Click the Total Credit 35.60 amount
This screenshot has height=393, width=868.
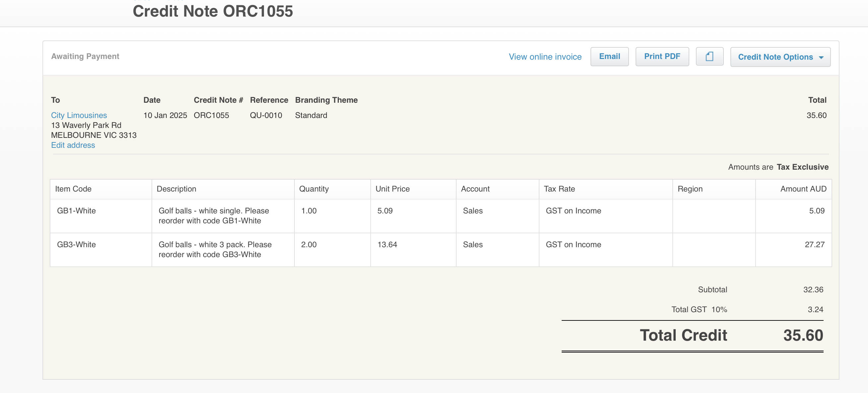[803, 335]
